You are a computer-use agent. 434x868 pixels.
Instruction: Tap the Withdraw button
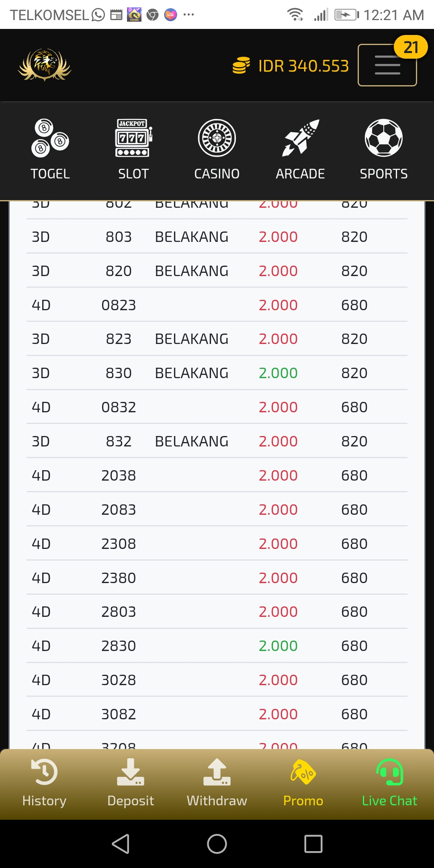(217, 782)
